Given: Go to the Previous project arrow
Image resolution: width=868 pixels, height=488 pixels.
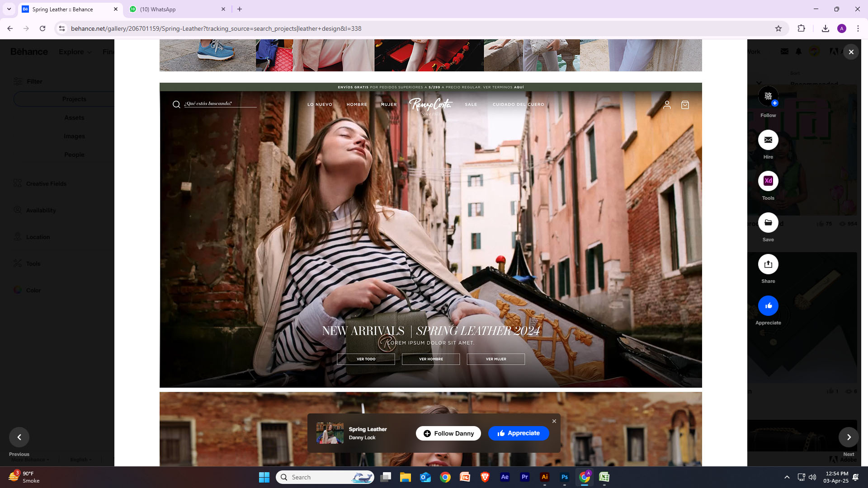Looking at the screenshot, I should pos(19,437).
